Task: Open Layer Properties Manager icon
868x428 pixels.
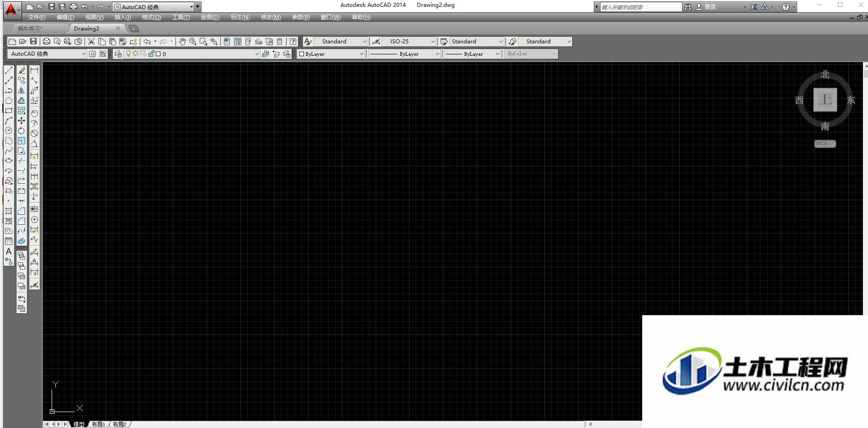Action: tap(118, 54)
